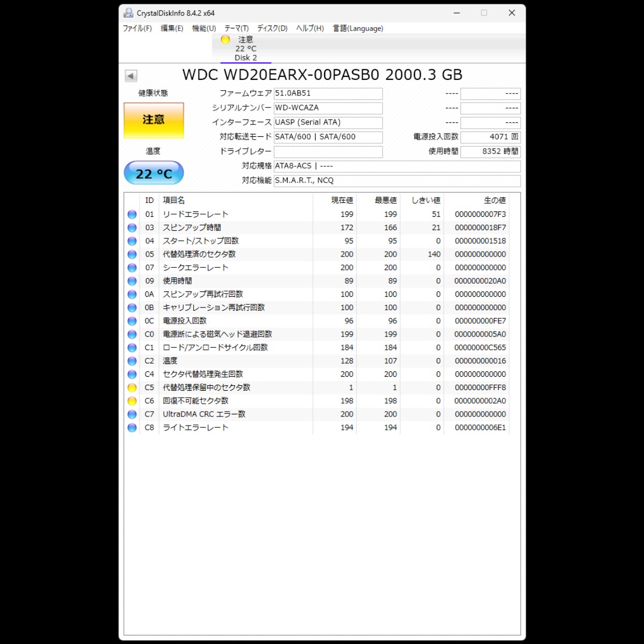
Task: Click status orb for 03 スピンアップ時間
Action: pyautogui.click(x=132, y=228)
